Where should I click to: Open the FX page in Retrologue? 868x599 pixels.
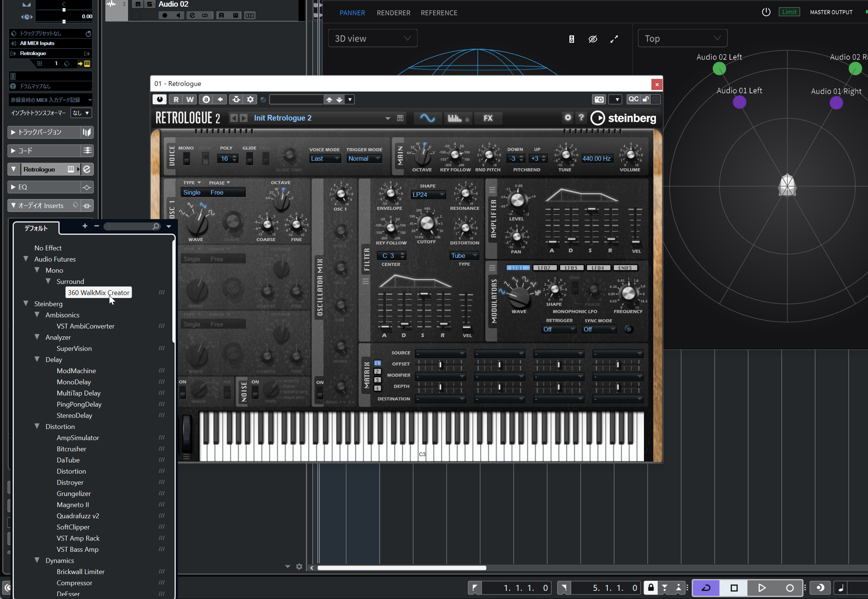(x=488, y=118)
